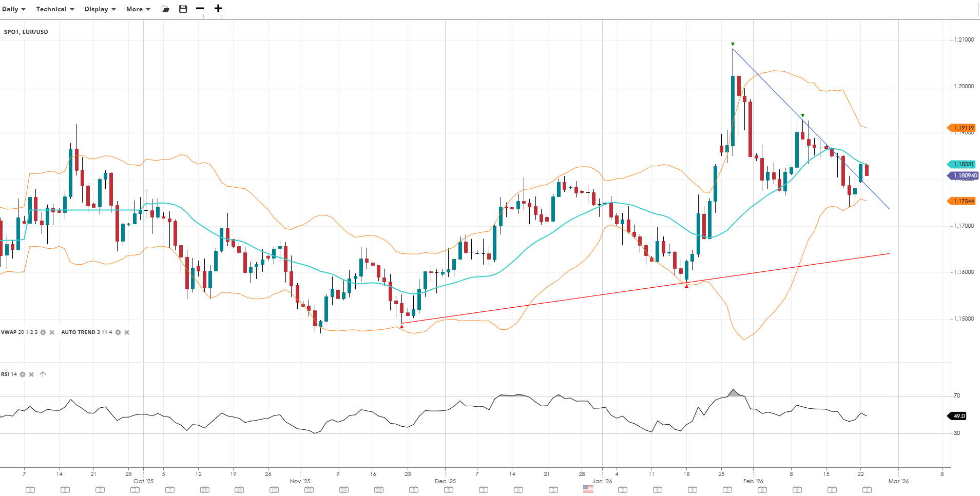Image resolution: width=980 pixels, height=496 pixels.
Task: Zoom in using the plus icon
Action: 218,9
